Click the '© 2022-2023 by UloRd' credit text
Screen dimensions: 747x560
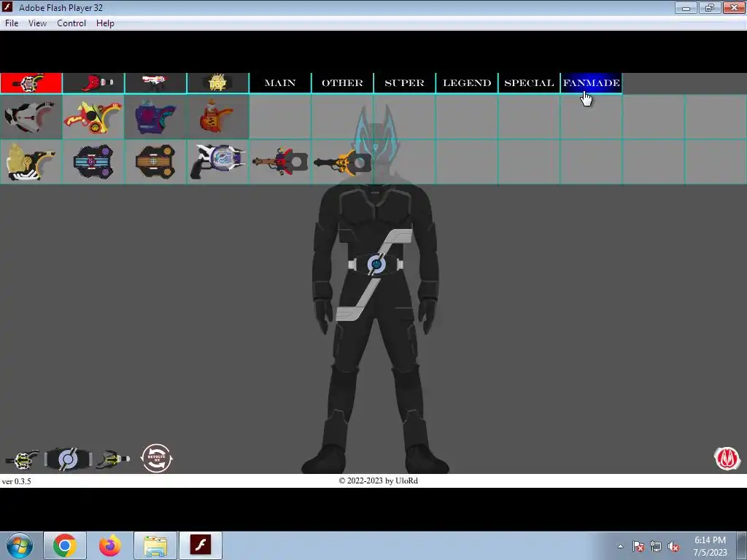(x=379, y=481)
